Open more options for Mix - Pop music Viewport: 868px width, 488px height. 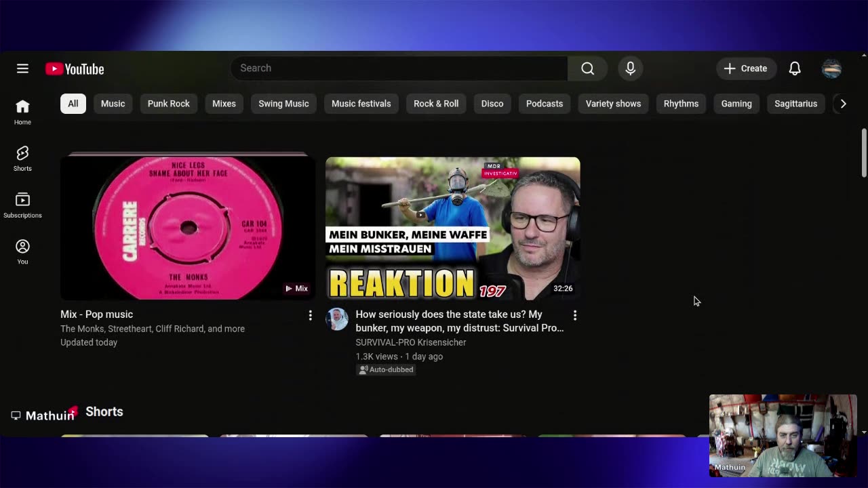click(x=310, y=315)
